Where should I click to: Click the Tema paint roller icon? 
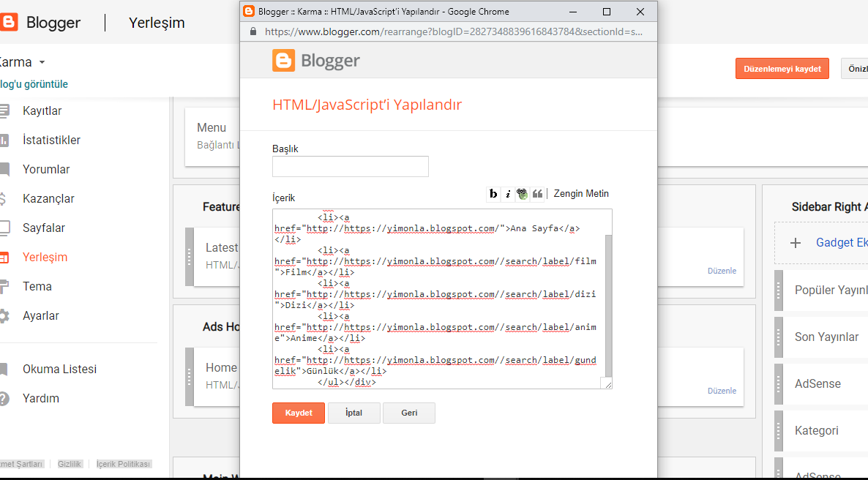4,287
